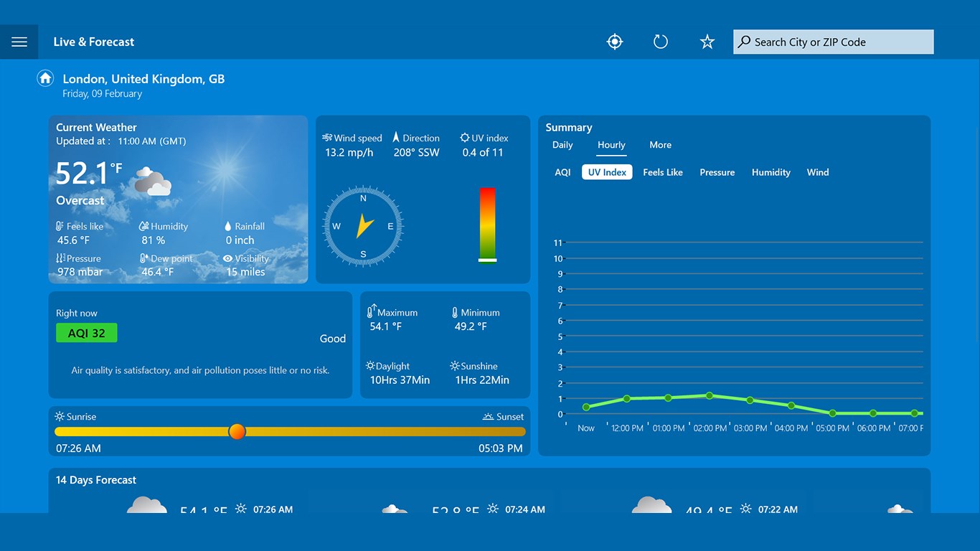
Task: Click the Search City or ZIP Code field
Action: pyautogui.click(x=832, y=42)
